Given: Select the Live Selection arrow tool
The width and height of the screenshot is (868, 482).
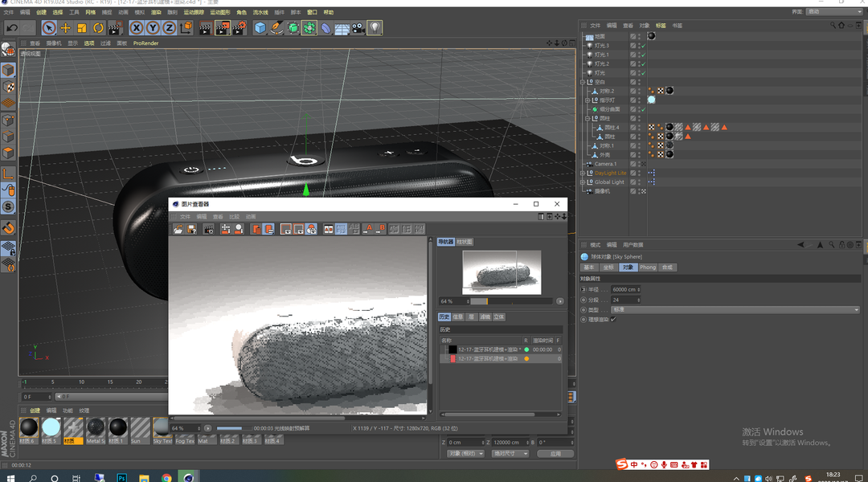Looking at the screenshot, I should click(49, 27).
